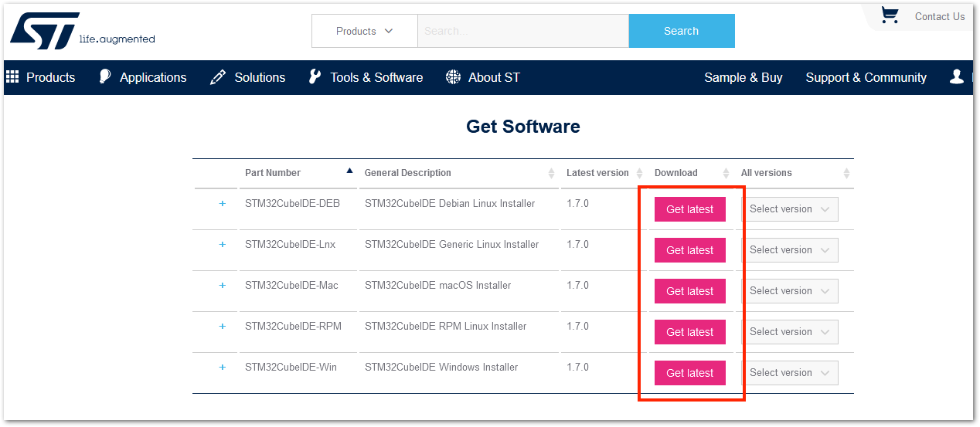Open the Tools & Software menu
The width and height of the screenshot is (980, 427).
376,77
